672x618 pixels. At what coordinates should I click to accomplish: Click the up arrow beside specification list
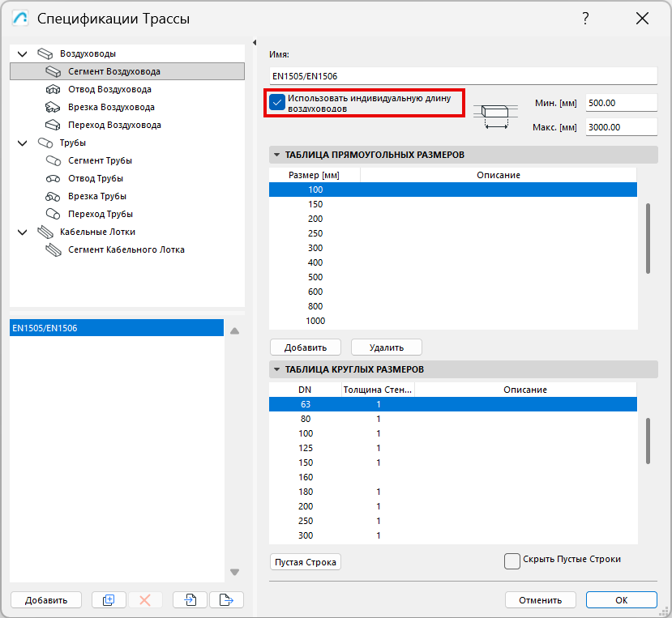(235, 331)
